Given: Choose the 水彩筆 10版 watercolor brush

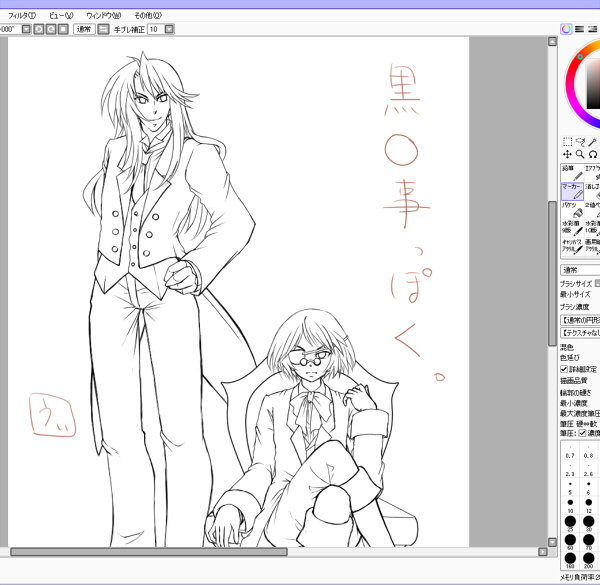Looking at the screenshot, I should [592, 228].
